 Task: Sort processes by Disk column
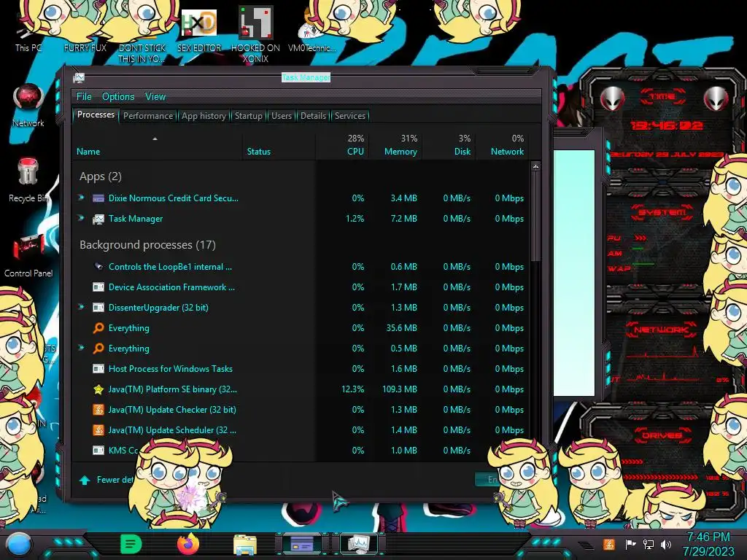click(449, 146)
